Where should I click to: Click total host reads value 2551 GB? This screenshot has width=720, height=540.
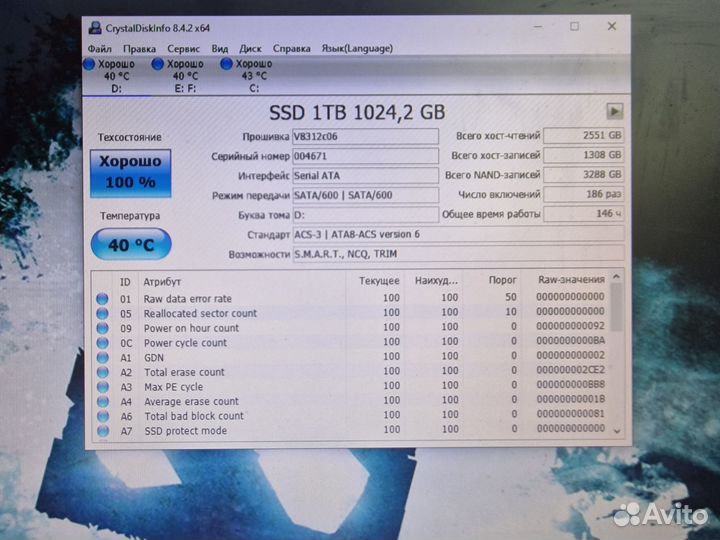pyautogui.click(x=584, y=135)
